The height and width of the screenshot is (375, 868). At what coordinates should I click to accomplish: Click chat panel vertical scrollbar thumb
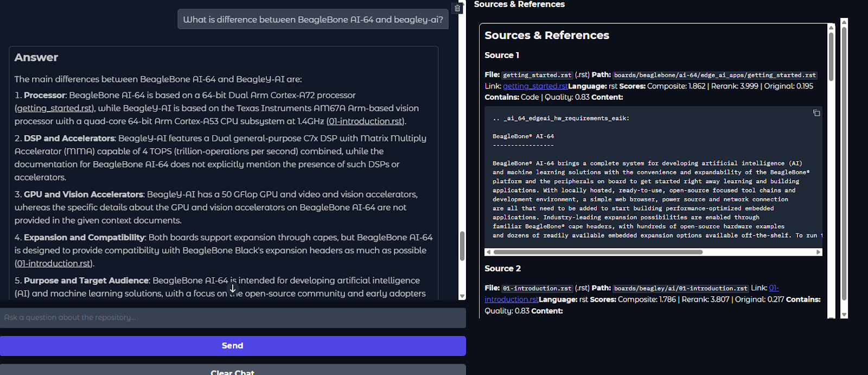462,246
